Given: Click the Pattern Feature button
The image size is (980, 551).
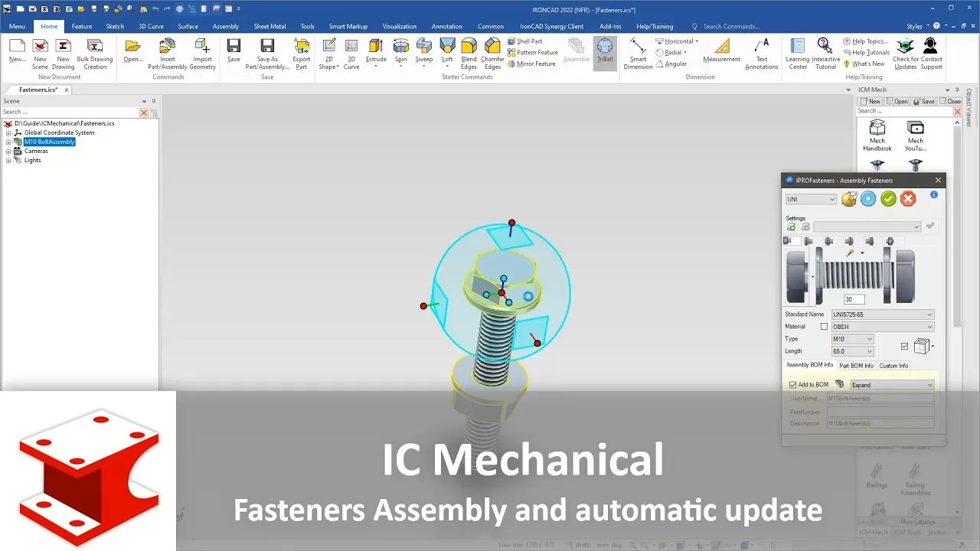Looking at the screenshot, I should [x=533, y=53].
